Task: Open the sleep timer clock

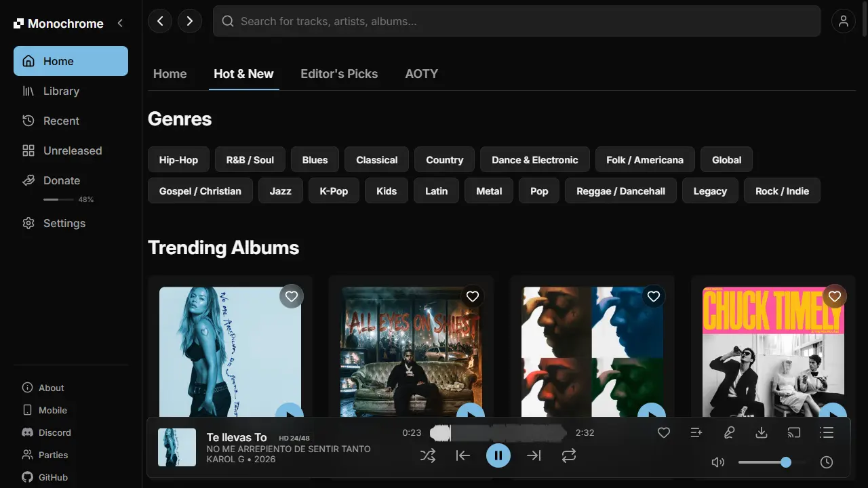Action: pyautogui.click(x=827, y=462)
